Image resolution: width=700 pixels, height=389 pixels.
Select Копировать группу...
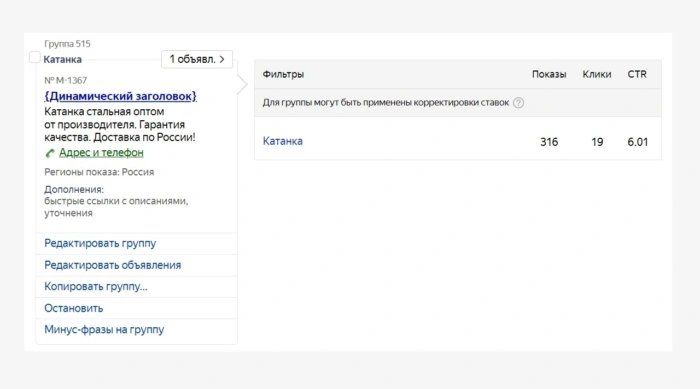96,286
